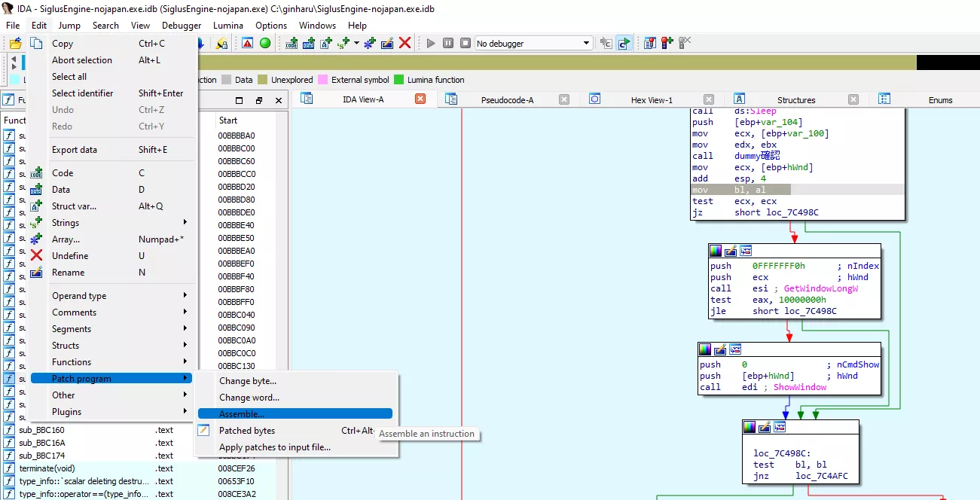Click the create Data toolbar icon
980x500 pixels.
point(309,43)
